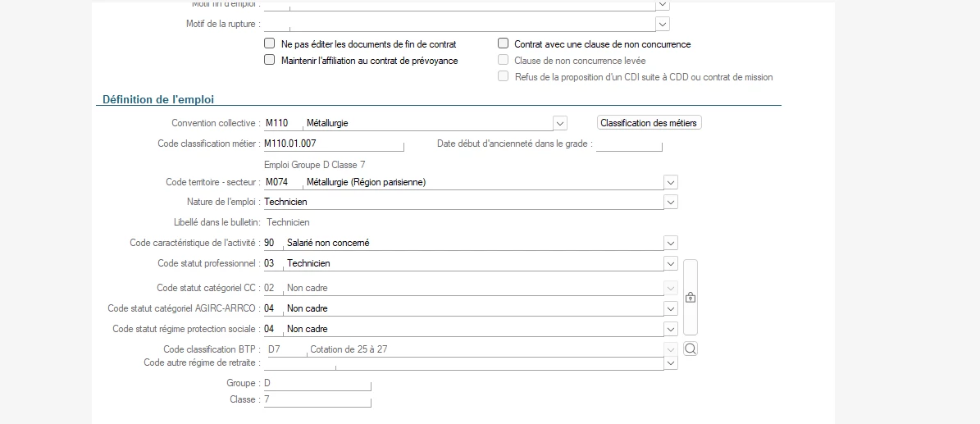Tick 'Contrat avec une clause de non concurrence'
The width and height of the screenshot is (980, 424).
click(x=504, y=44)
